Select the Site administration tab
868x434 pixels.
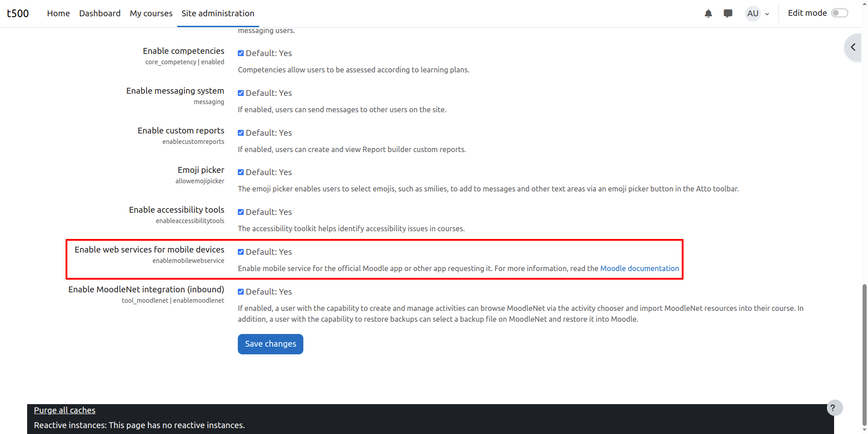[218, 14]
